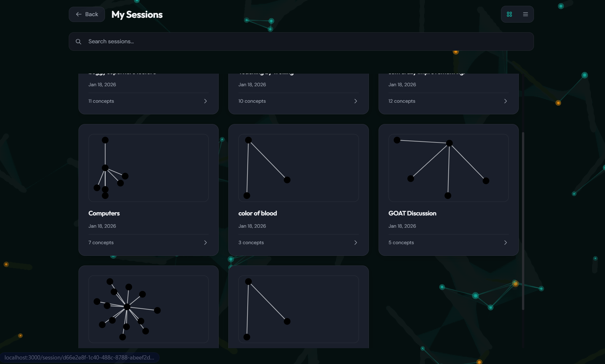Open the color of blood session chevron
The height and width of the screenshot is (364, 605).
tap(356, 243)
